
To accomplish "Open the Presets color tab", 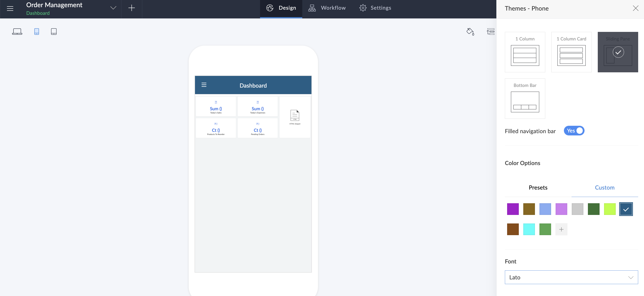I will (x=538, y=188).
